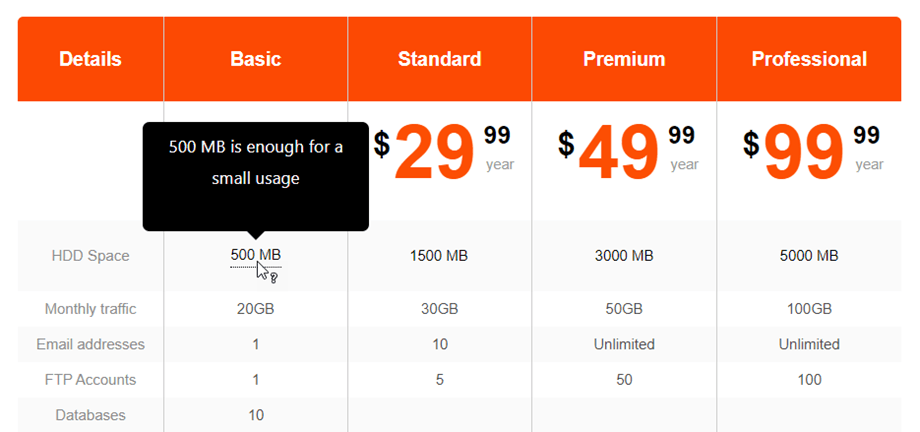Viewport: 920px width, 432px height.
Task: Select the Email addresses row label
Action: [x=90, y=344]
